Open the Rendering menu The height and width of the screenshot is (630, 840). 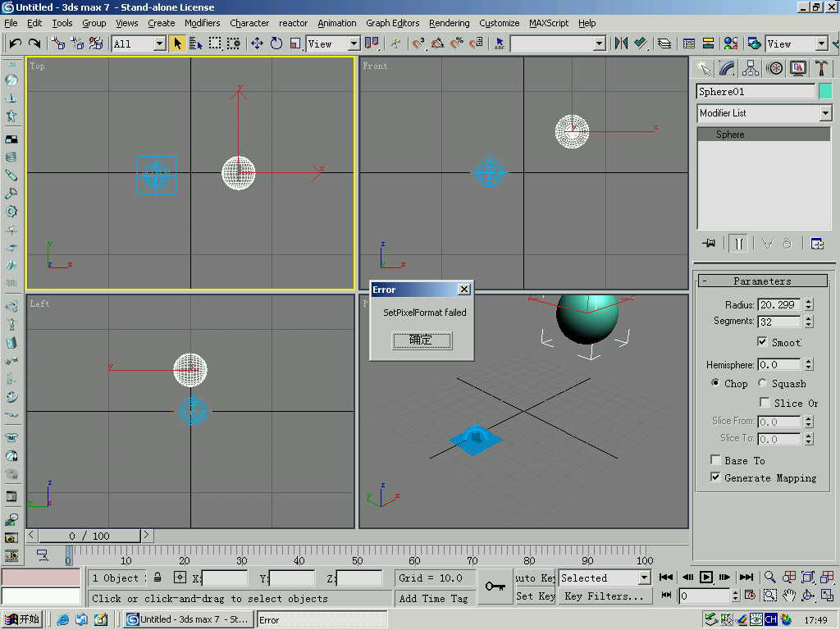(449, 23)
